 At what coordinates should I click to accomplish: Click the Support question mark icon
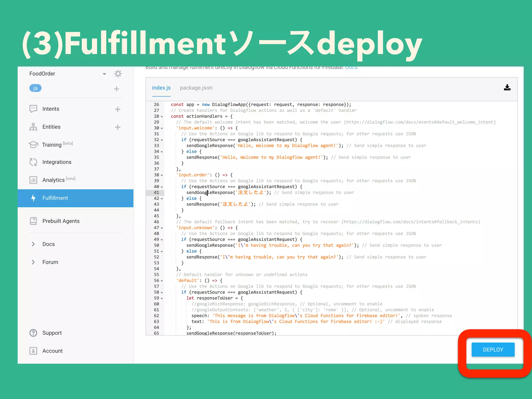(33, 333)
